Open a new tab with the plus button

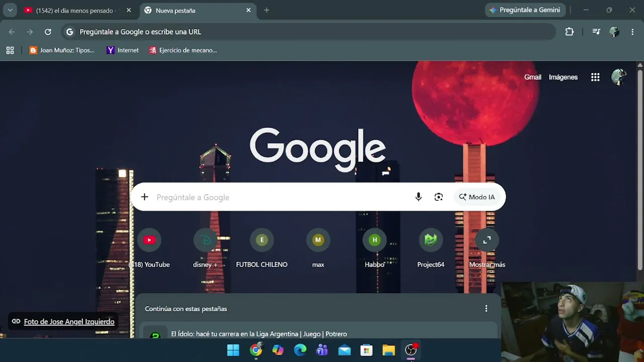[267, 10]
